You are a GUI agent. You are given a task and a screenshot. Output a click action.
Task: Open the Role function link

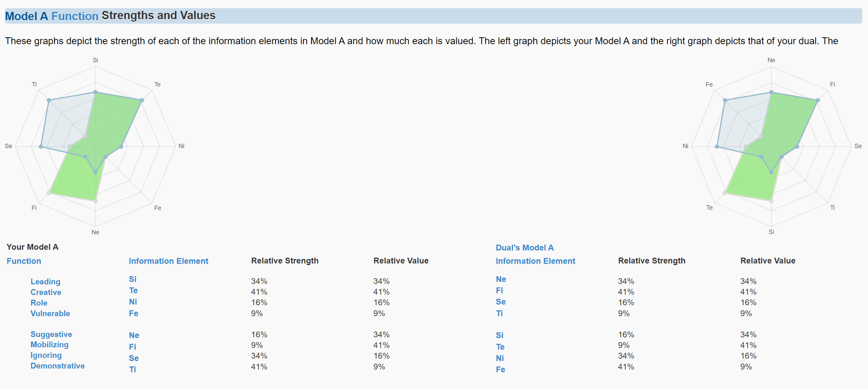pos(39,303)
